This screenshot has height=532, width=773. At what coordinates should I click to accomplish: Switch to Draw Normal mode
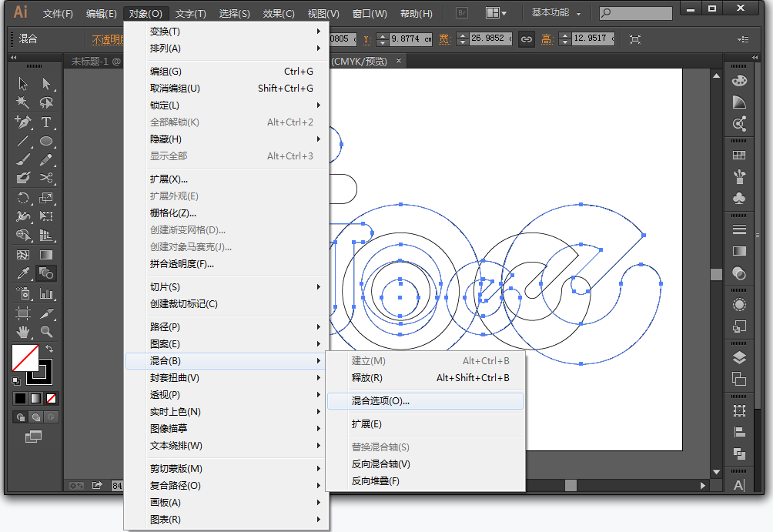(x=20, y=417)
